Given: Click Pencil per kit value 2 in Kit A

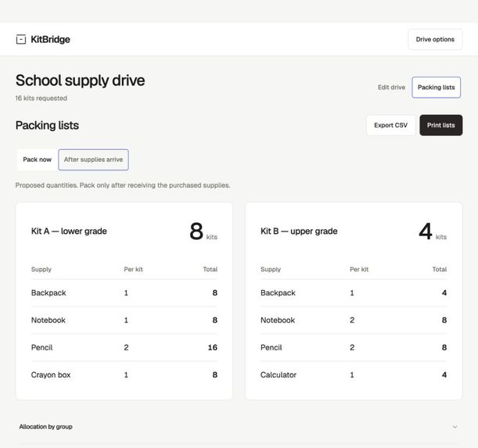Looking at the screenshot, I should (126, 347).
